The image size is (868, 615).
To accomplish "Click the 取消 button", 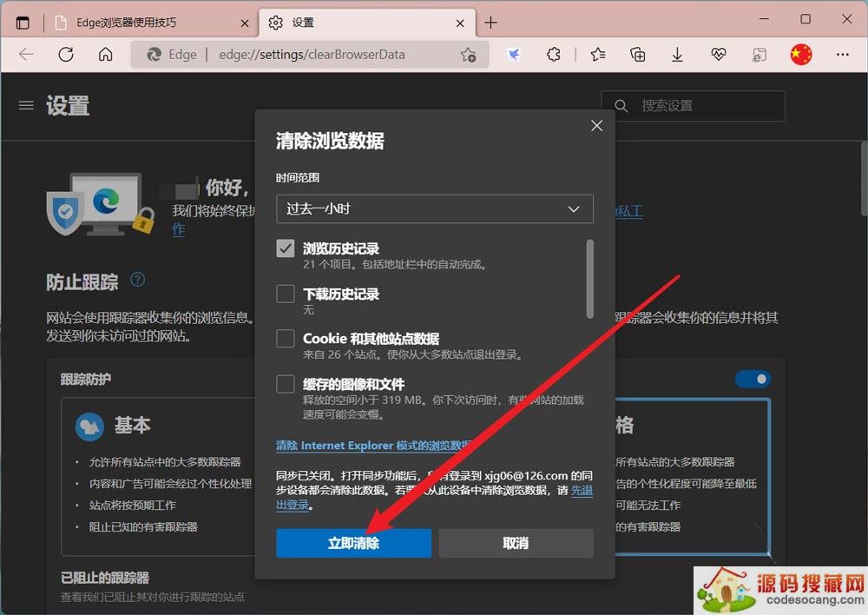I will click(516, 543).
